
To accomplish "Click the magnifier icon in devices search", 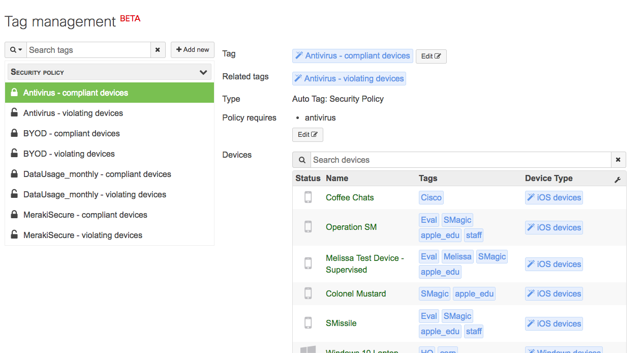I will [x=302, y=160].
